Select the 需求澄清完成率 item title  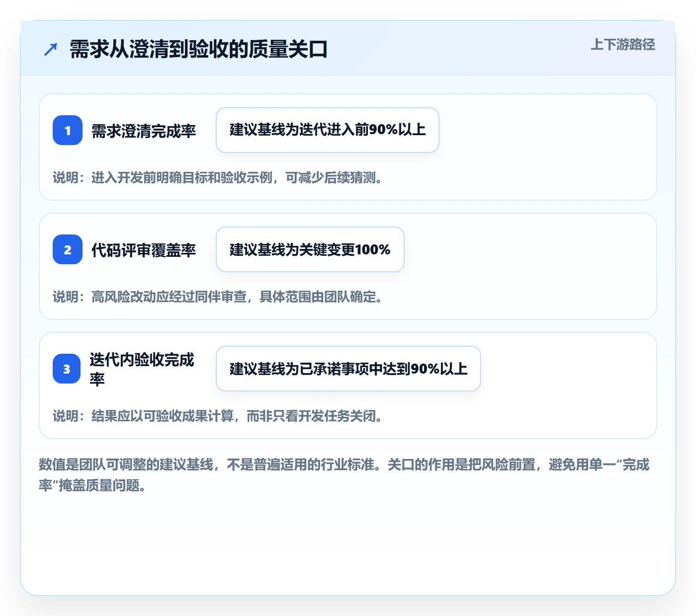coord(144,131)
